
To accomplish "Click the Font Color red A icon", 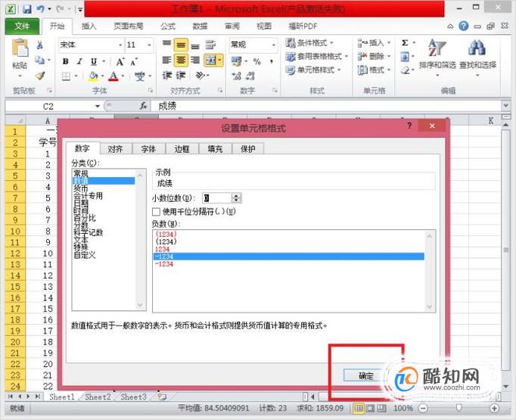I will 113,76.
